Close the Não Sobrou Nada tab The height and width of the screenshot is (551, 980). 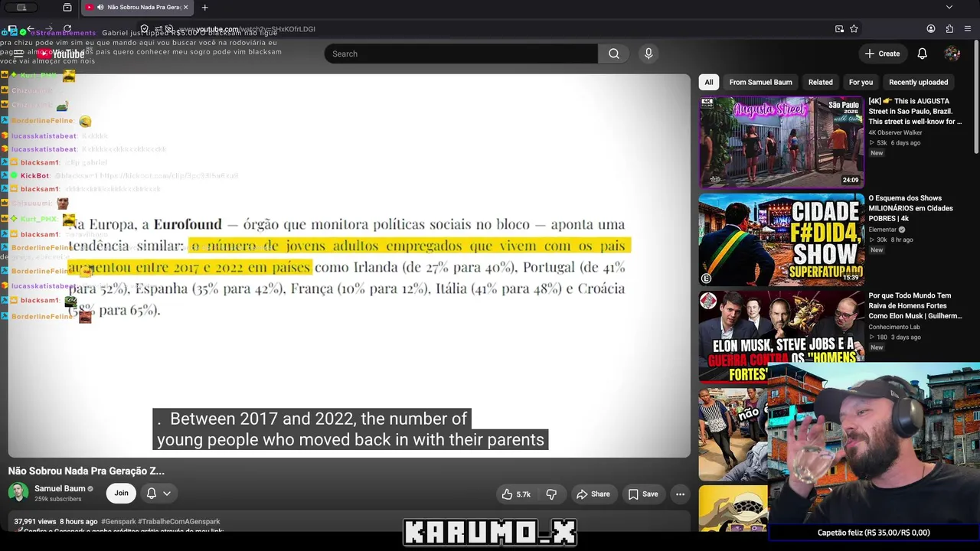[x=185, y=8]
